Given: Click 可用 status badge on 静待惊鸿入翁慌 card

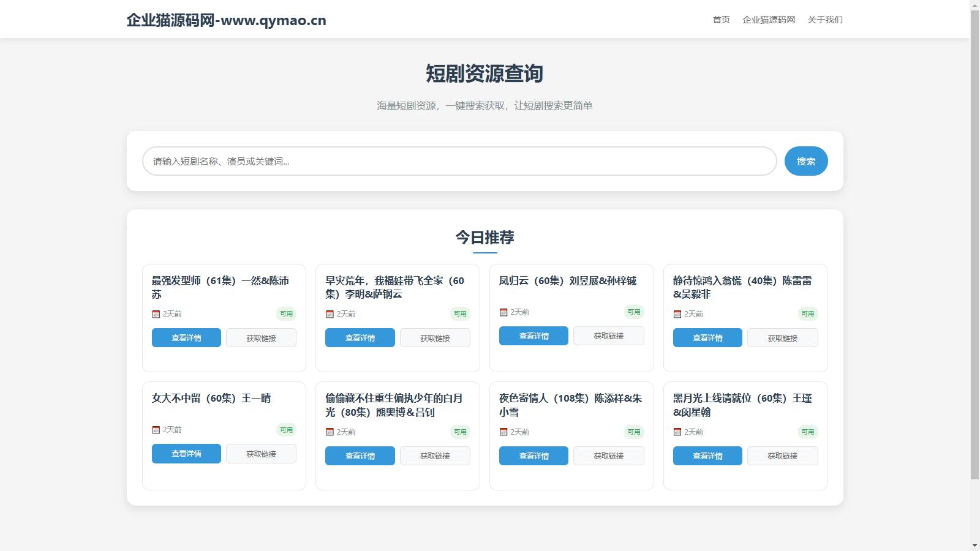Looking at the screenshot, I should (807, 314).
